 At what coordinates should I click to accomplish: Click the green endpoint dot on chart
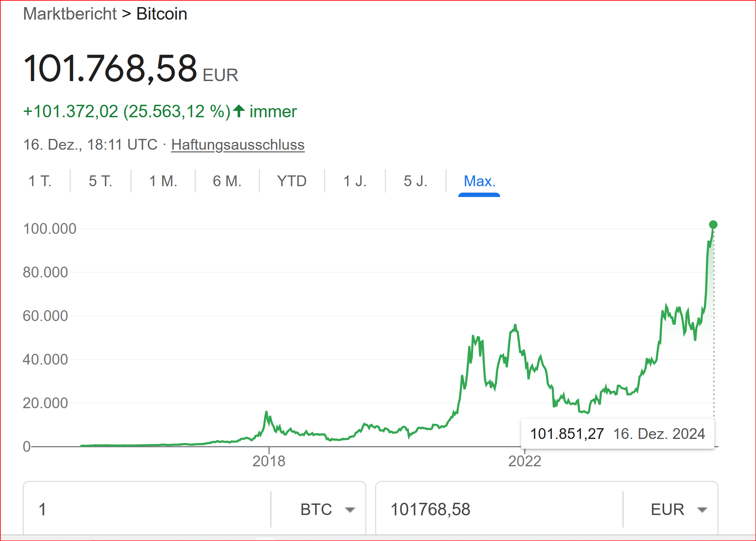(x=713, y=225)
